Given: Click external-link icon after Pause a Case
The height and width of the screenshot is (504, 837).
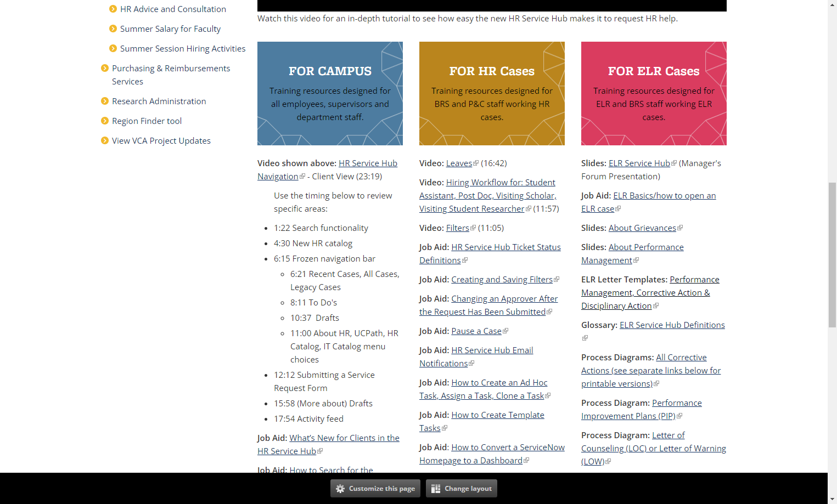Looking at the screenshot, I should pyautogui.click(x=505, y=331).
